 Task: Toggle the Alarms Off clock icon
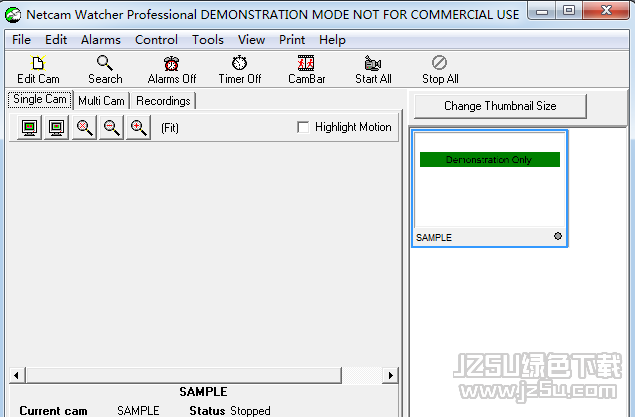172,63
